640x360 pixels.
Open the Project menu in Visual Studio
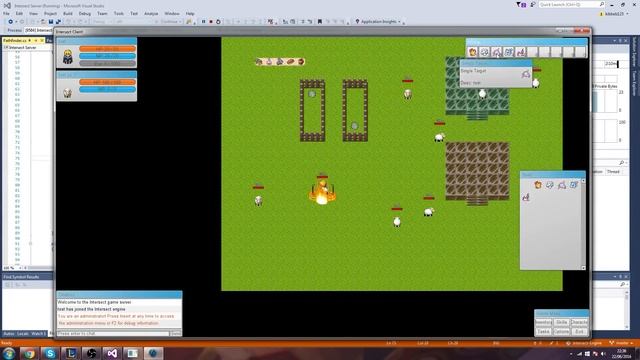(50, 13)
